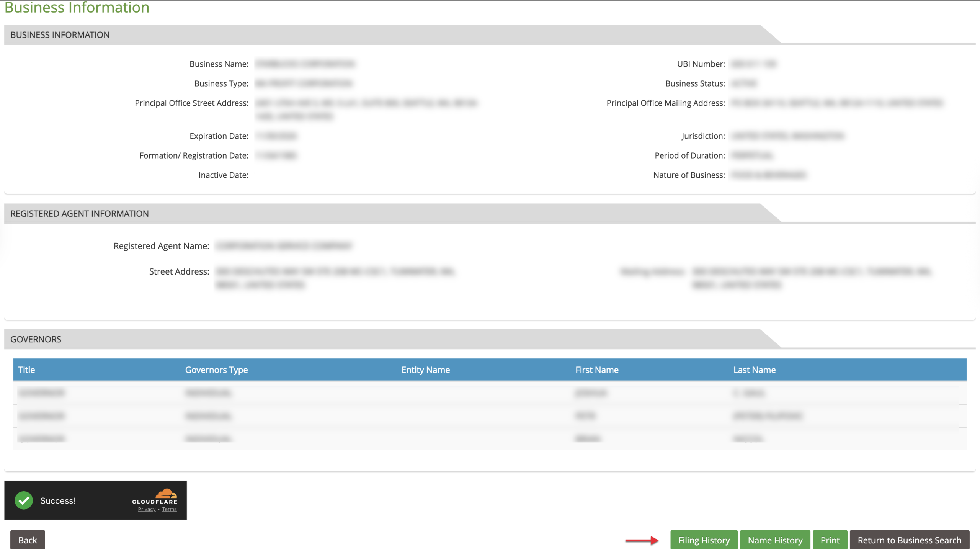
Task: Select the first governor table row
Action: pyautogui.click(x=489, y=393)
